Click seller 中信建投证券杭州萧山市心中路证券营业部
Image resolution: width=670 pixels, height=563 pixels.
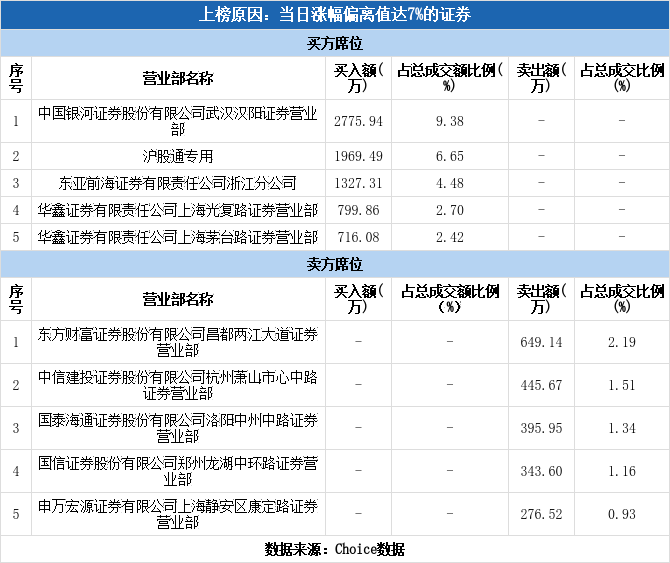point(178,385)
